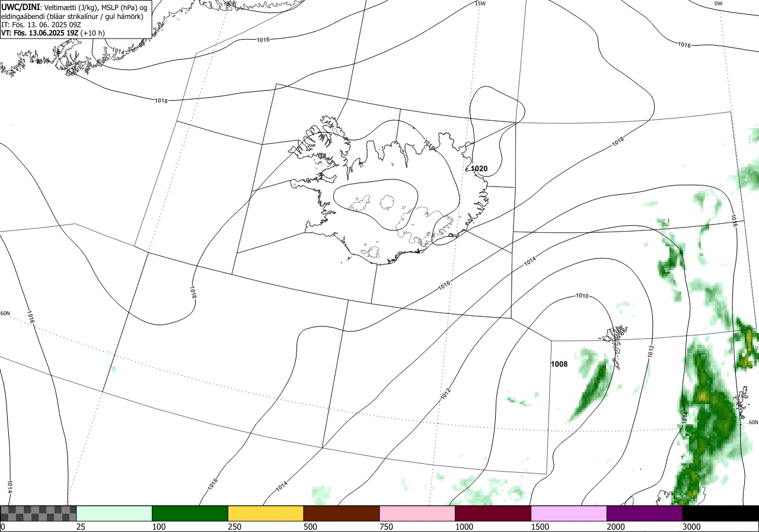Click the checkered gray 0–25 legend swatch
759x532 pixels.
pyautogui.click(x=38, y=513)
